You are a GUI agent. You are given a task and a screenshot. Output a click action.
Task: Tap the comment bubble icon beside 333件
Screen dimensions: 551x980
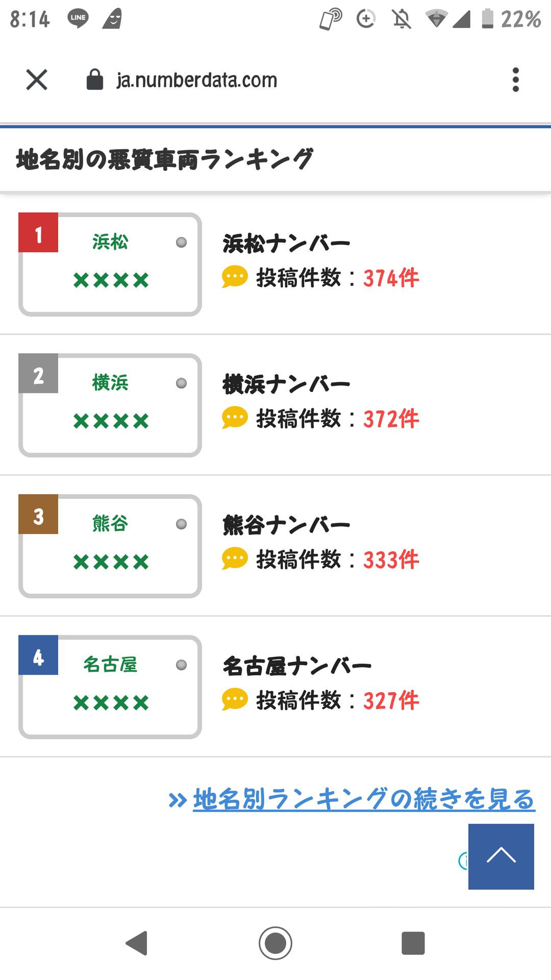click(235, 558)
